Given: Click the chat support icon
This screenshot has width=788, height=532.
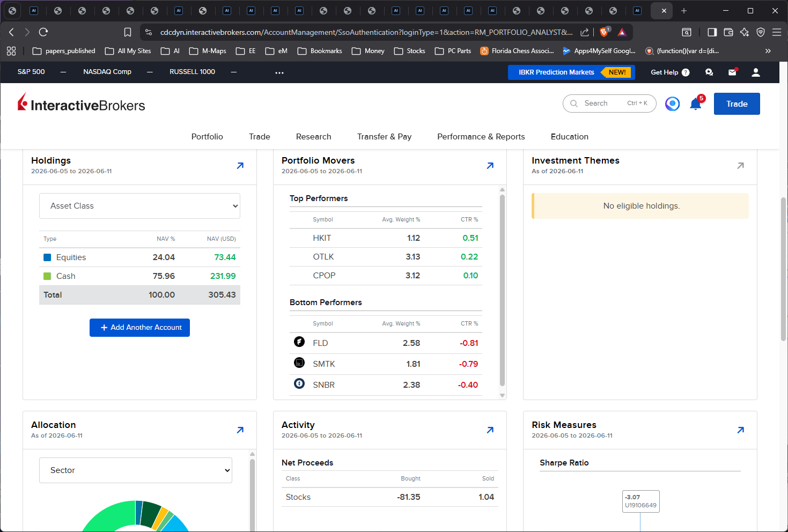Looking at the screenshot, I should tap(709, 72).
